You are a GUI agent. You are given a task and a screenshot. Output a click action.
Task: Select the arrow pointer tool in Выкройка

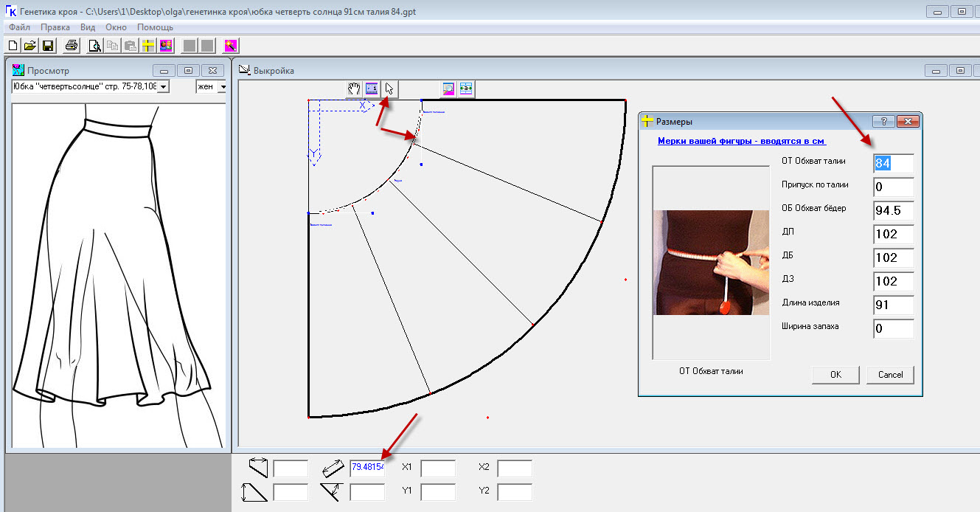click(389, 89)
